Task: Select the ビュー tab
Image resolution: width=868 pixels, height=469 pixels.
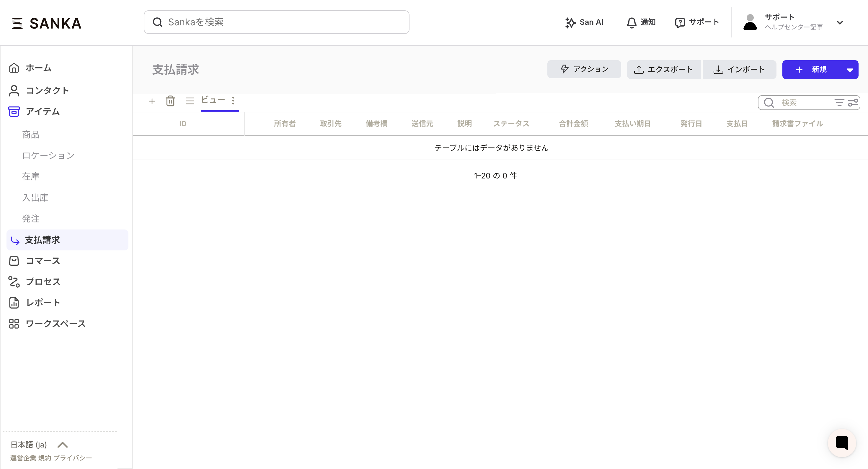Action: point(213,100)
